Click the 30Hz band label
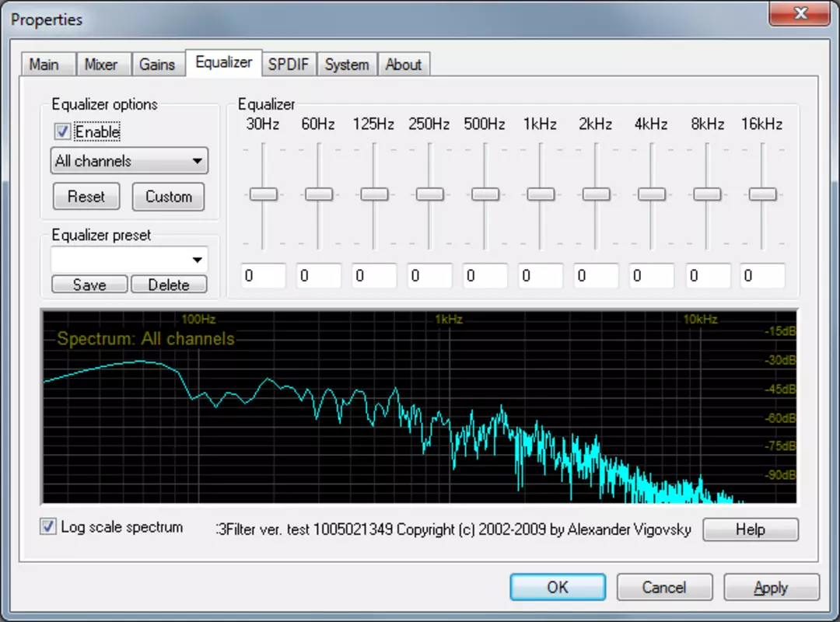Image resolution: width=840 pixels, height=622 pixels. tap(263, 124)
